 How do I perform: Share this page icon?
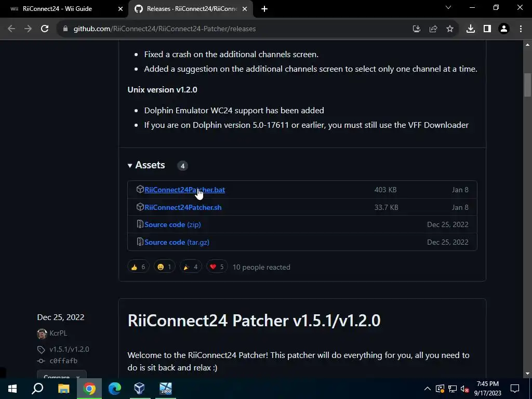point(433,29)
